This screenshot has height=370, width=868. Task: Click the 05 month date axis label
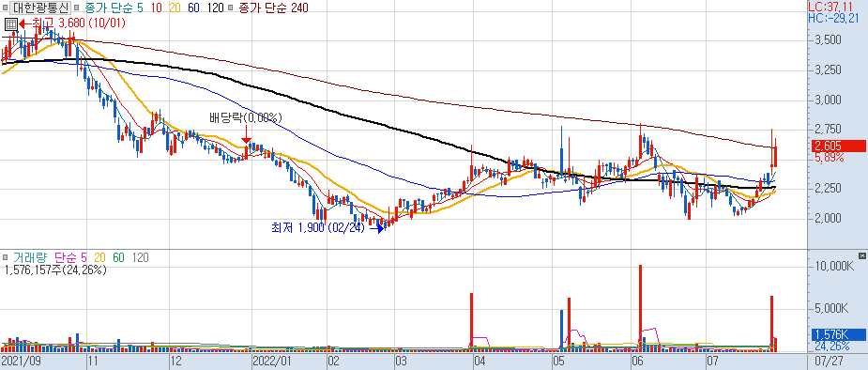click(558, 361)
